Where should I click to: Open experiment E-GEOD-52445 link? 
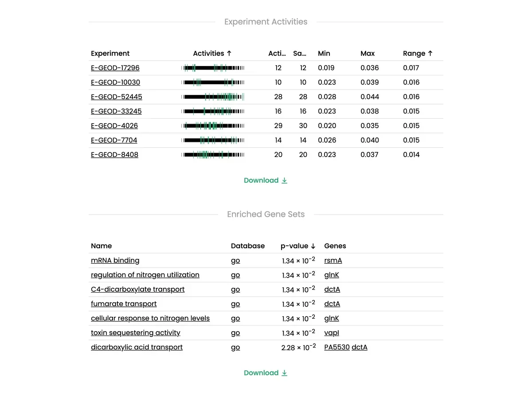(x=117, y=97)
